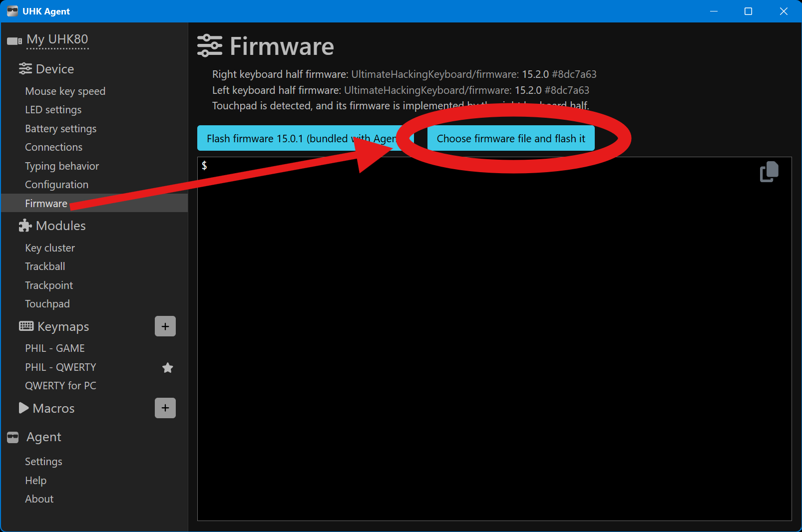
Task: Click the Device sliders icon
Action: [25, 69]
